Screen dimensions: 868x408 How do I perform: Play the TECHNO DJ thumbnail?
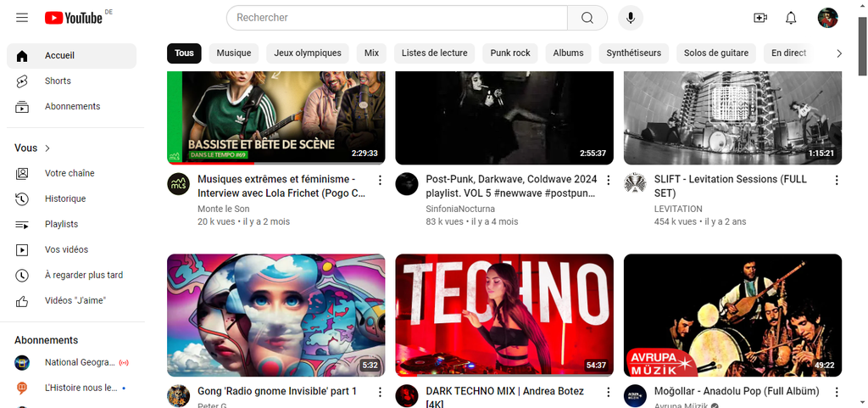[x=504, y=315]
